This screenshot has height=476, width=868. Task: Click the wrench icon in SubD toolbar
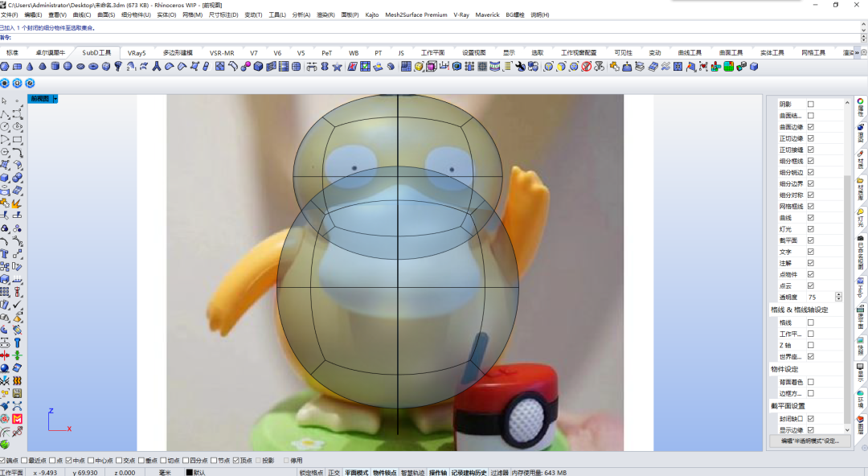point(520,67)
